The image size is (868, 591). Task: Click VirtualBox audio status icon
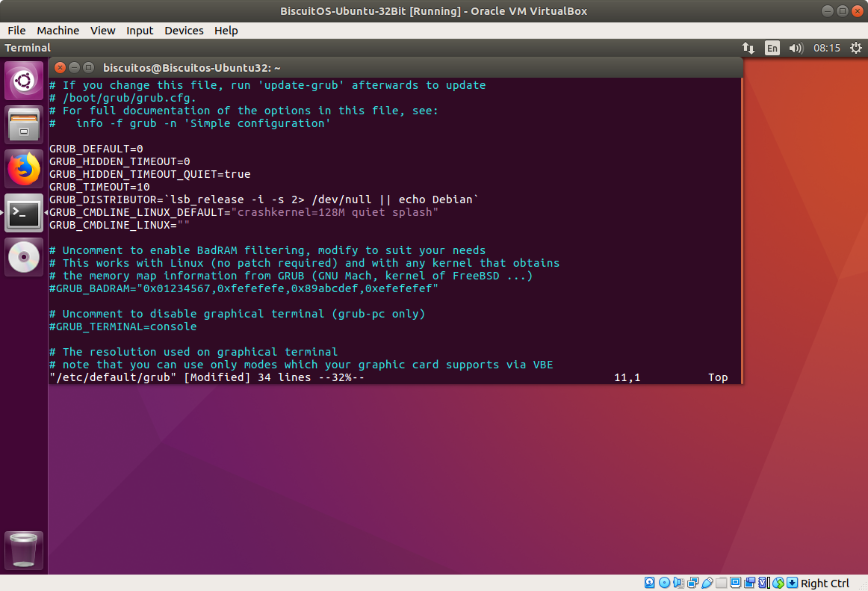tap(678, 583)
